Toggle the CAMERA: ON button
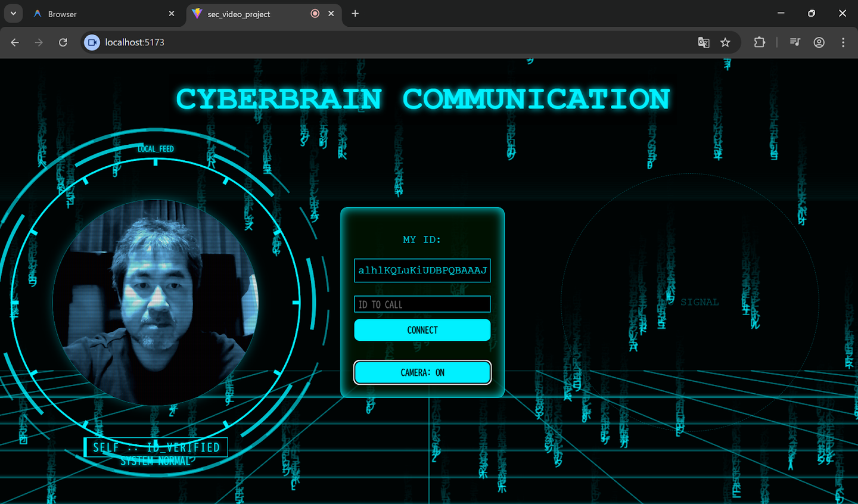Screen dimensions: 858x504 click(x=422, y=373)
